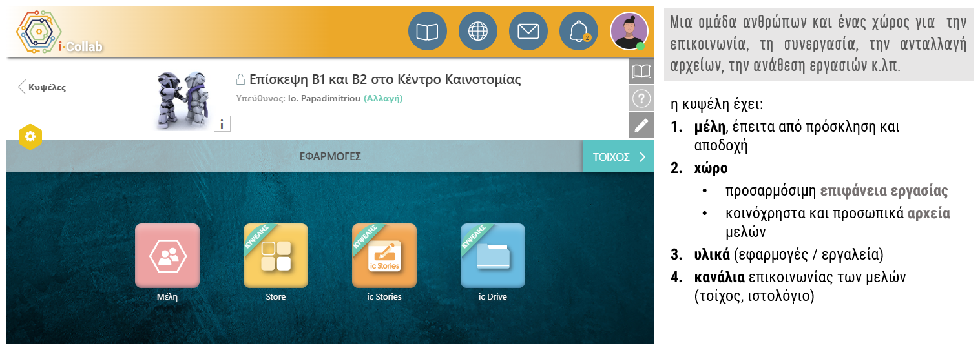980x350 pixels.
Task: Click the gray book icon on side panel
Action: (x=641, y=71)
